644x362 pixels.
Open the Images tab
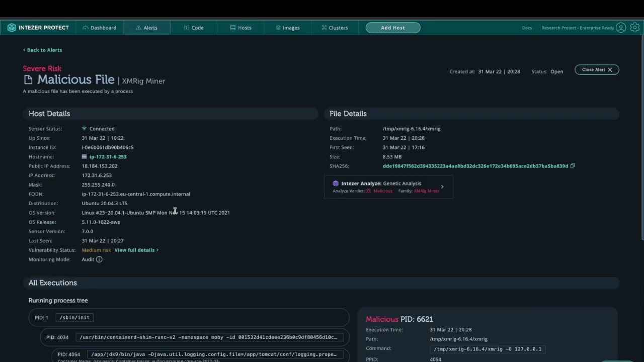coord(287,28)
